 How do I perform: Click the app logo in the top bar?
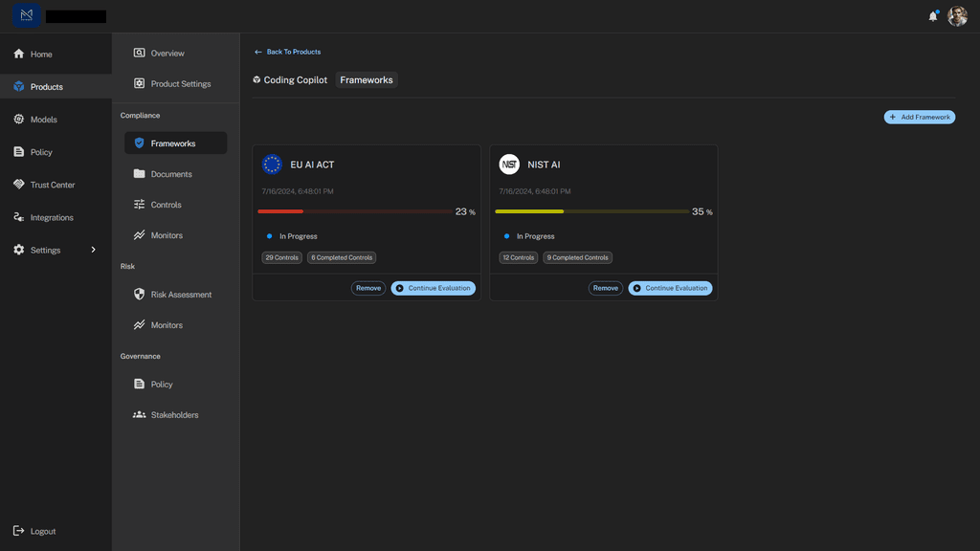tap(26, 15)
